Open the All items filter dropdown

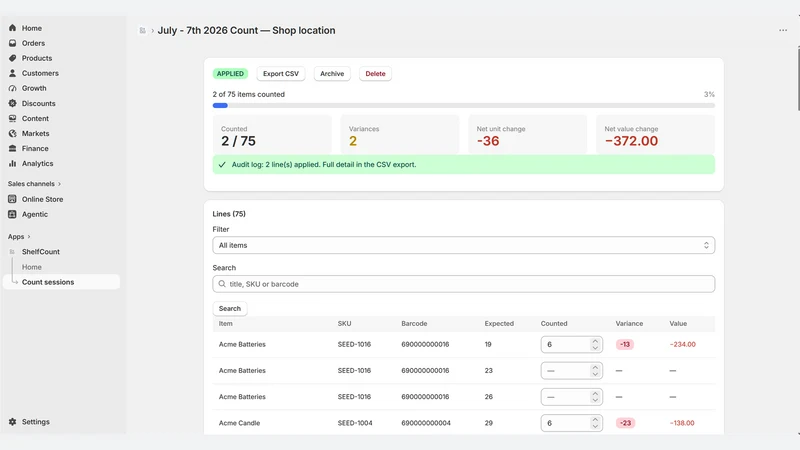463,245
